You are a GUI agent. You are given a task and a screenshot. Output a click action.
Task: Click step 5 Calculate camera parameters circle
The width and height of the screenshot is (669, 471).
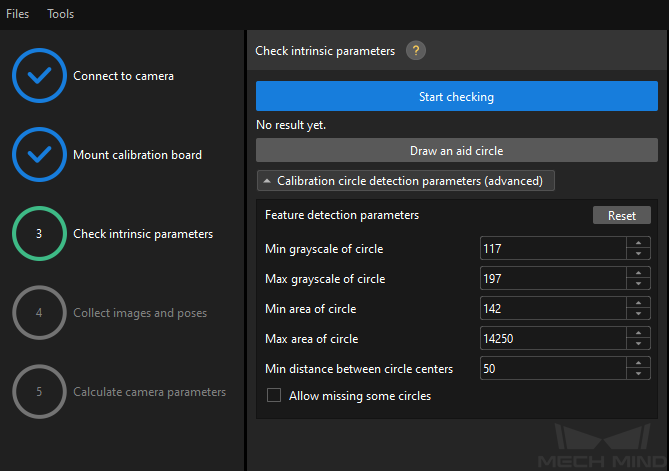39,392
